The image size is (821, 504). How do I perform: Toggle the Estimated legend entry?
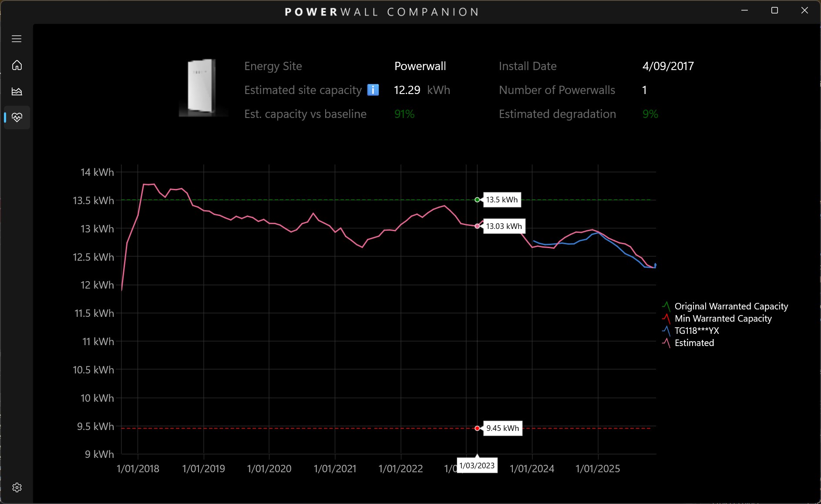click(694, 343)
